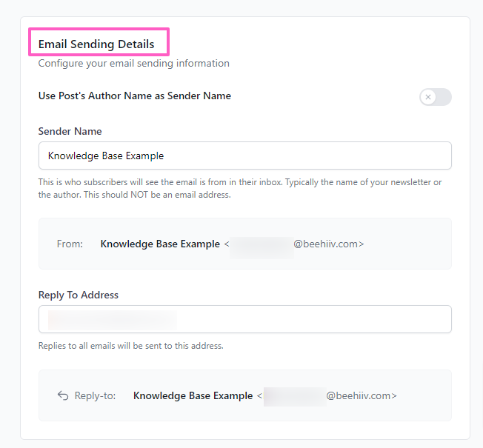Screen dimensions: 483x448
Task: Click the 'From:' label in preview box
Action: click(70, 244)
